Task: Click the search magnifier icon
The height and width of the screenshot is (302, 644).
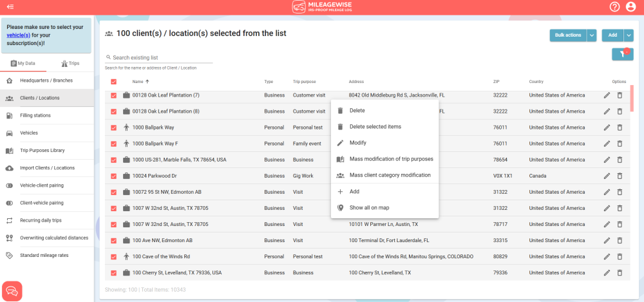Action: [x=108, y=57]
